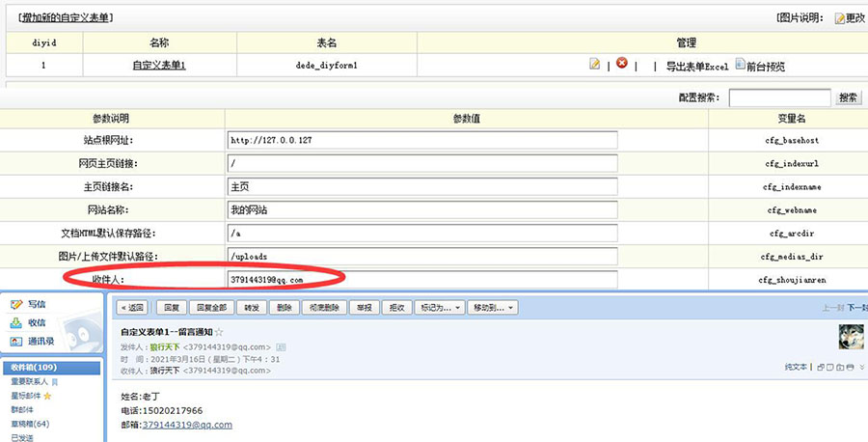Select the 星标邮件 folder
Viewport: 868px width, 442px height.
click(x=26, y=396)
